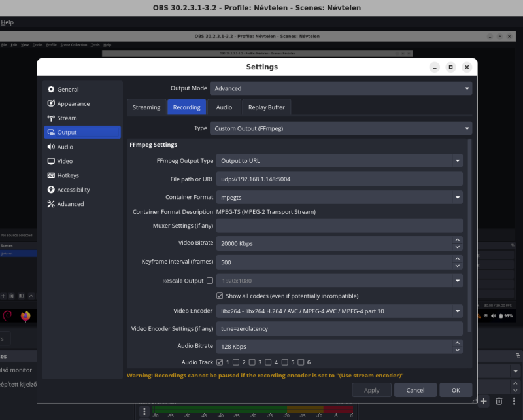523x420 pixels.
Task: Enable Audio Track 4 checkbox
Action: click(x=268, y=362)
